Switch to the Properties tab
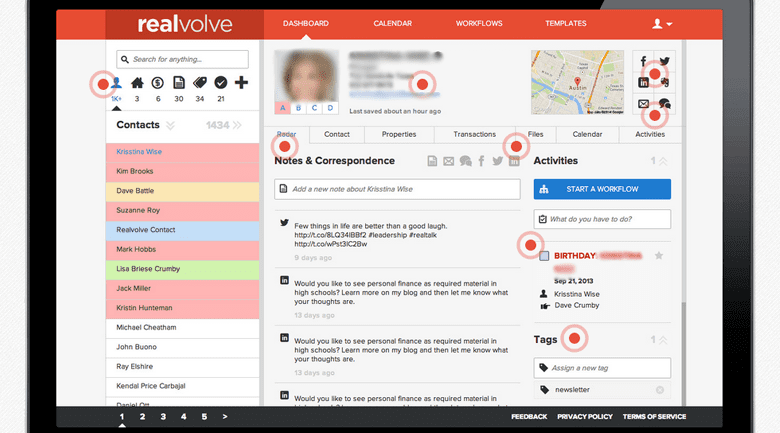 pyautogui.click(x=399, y=134)
